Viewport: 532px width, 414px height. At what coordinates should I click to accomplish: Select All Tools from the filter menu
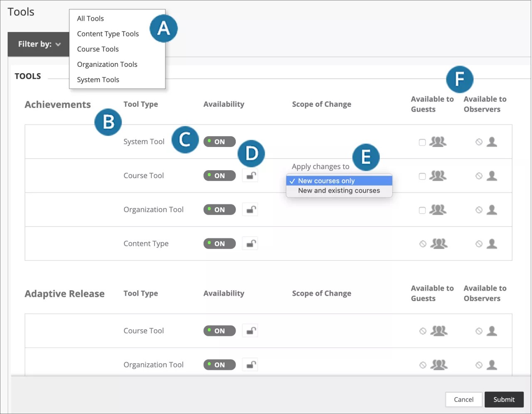pos(90,18)
